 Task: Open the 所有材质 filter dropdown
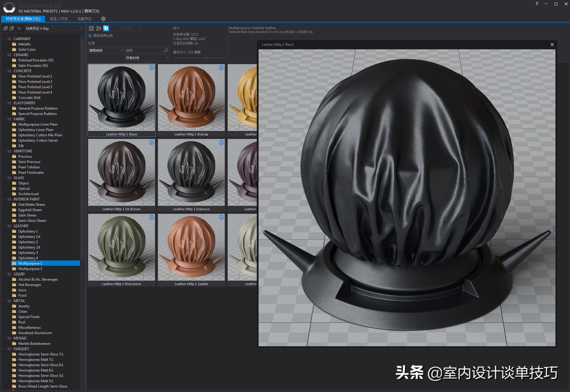[x=147, y=58]
